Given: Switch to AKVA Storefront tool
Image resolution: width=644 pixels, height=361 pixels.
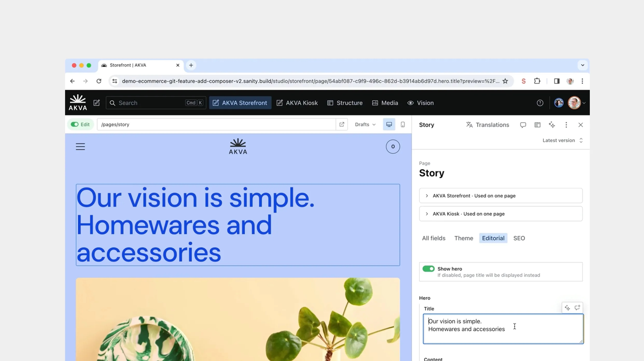Looking at the screenshot, I should pyautogui.click(x=240, y=103).
